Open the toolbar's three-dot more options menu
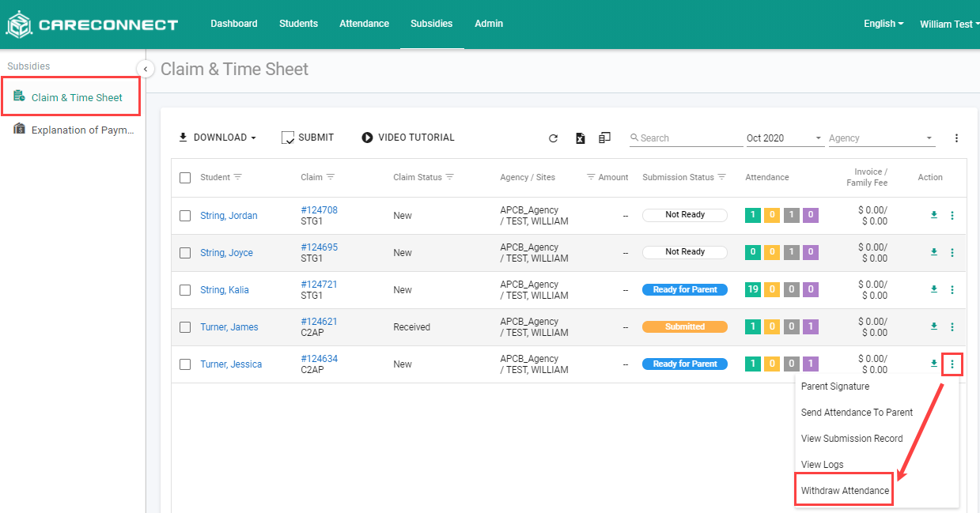Screen dimensions: 980x513 pyautogui.click(x=956, y=138)
